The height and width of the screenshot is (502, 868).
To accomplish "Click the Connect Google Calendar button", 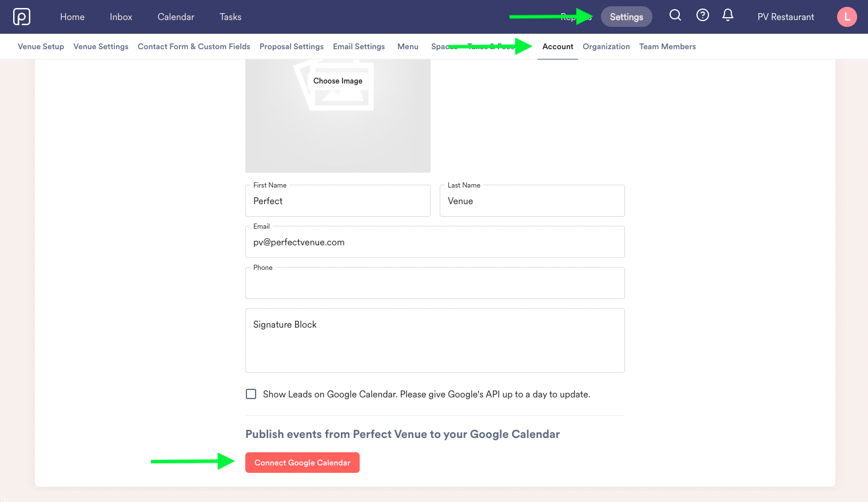I will tap(302, 463).
